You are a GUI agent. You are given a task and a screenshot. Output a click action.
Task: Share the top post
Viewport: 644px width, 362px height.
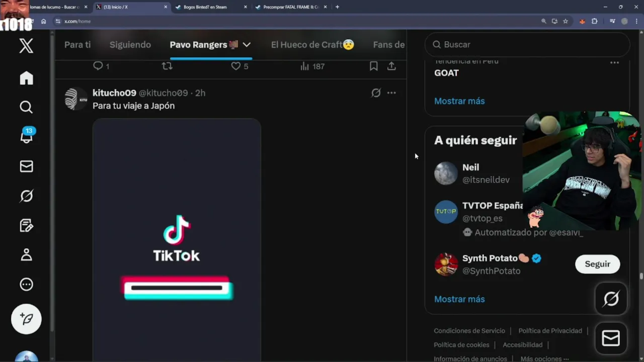(x=391, y=66)
